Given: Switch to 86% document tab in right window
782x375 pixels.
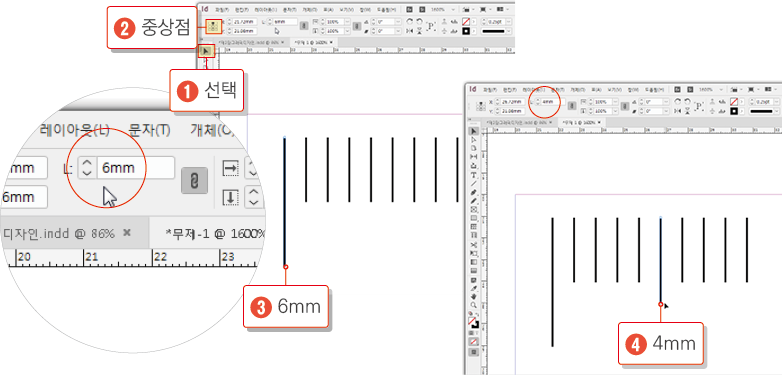Looking at the screenshot, I should (x=520, y=122).
